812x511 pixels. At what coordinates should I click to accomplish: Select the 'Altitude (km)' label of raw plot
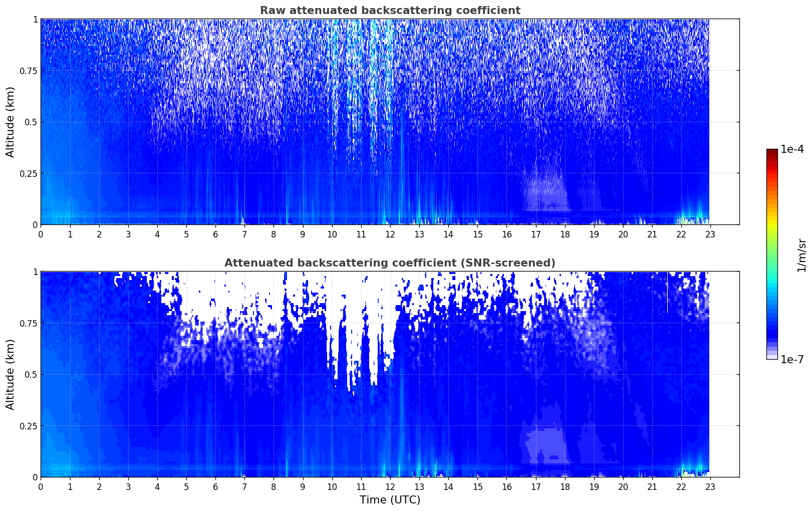click(x=10, y=122)
